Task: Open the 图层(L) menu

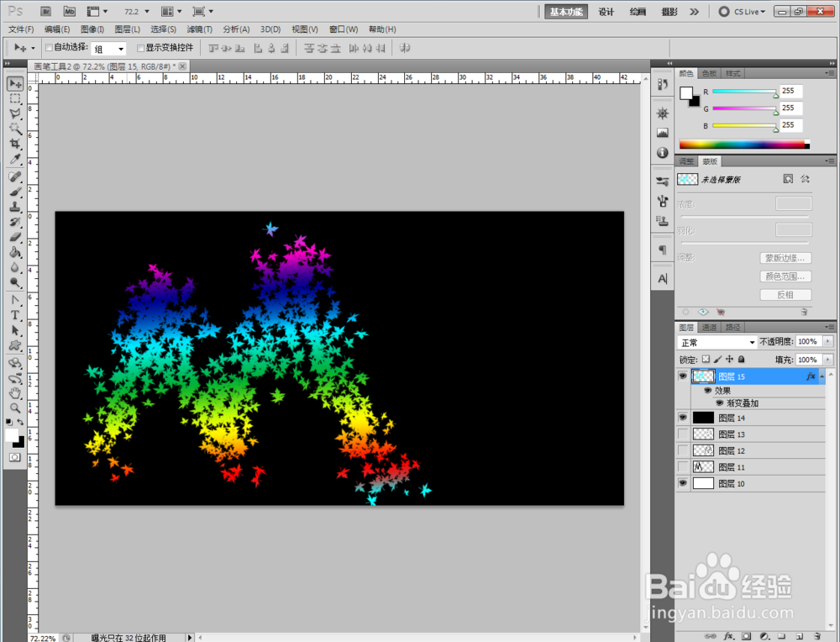Action: 128,29
